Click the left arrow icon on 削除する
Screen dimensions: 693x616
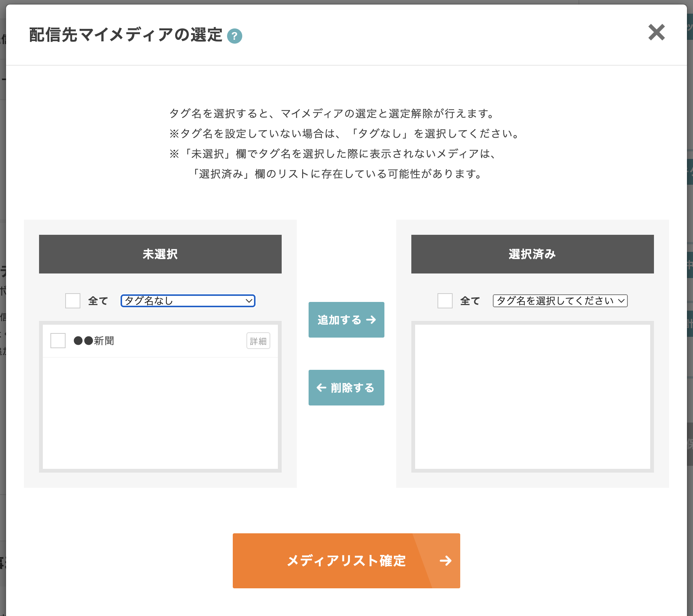click(x=321, y=387)
